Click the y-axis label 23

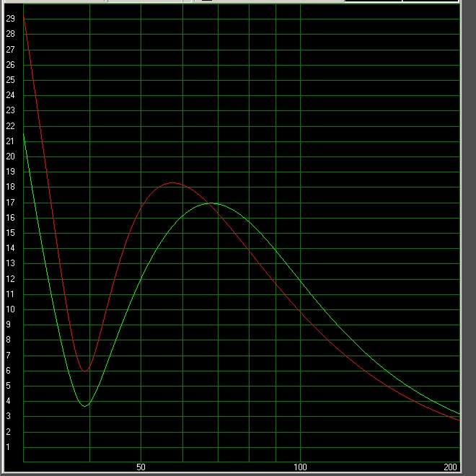point(10,110)
